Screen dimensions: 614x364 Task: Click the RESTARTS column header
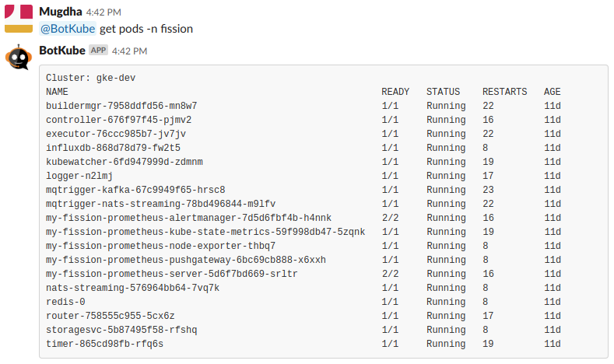pyautogui.click(x=504, y=92)
